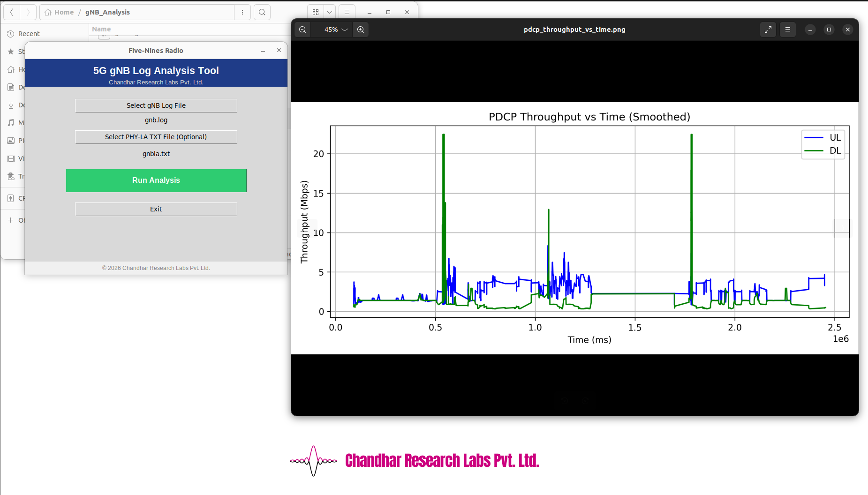Switch the file manager to grid view
Image resolution: width=868 pixels, height=495 pixels.
click(316, 12)
